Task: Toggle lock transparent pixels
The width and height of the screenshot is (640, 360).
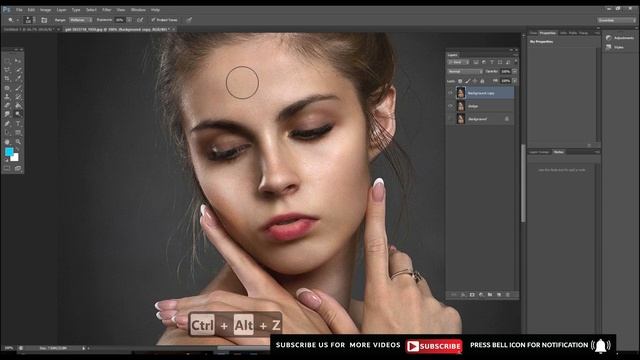Action: tap(460, 81)
